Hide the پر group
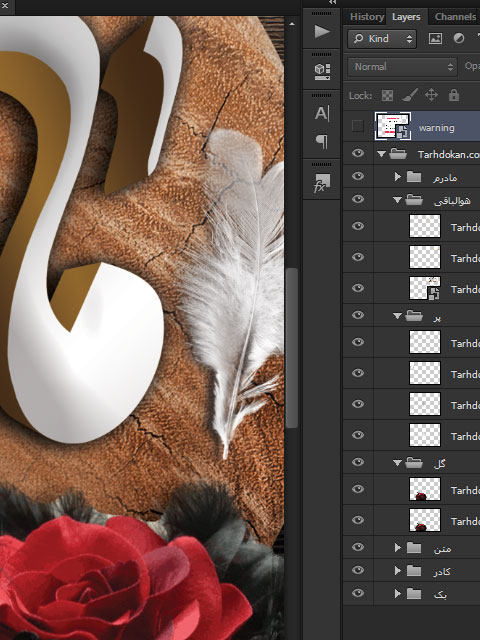The height and width of the screenshot is (640, 480). pyautogui.click(x=358, y=315)
